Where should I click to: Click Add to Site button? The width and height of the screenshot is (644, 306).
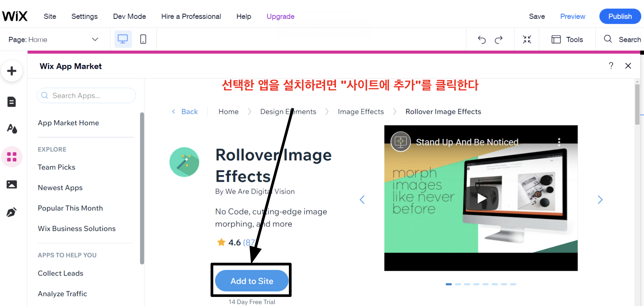252,281
